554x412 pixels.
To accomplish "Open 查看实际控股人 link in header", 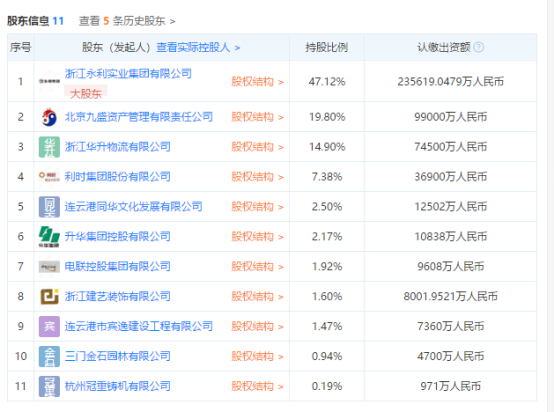I will click(x=198, y=47).
